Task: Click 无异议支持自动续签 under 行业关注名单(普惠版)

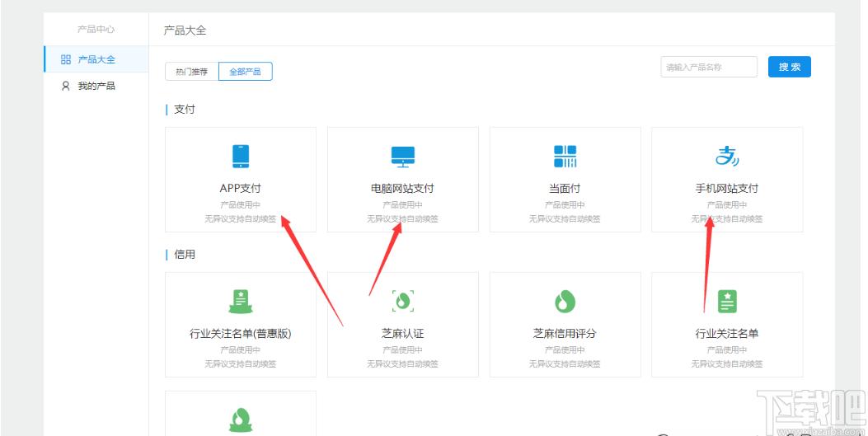Action: [x=240, y=363]
